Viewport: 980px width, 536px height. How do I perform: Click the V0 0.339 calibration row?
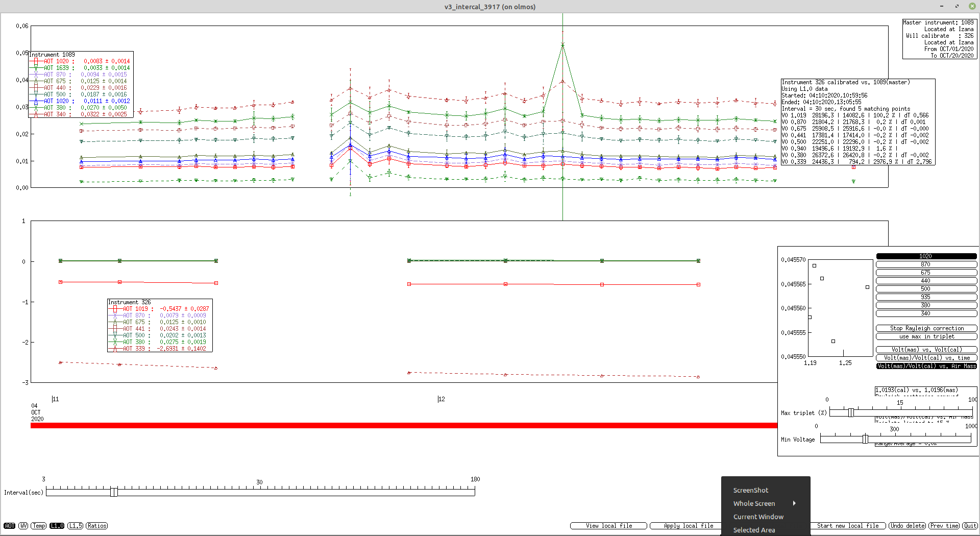point(857,162)
